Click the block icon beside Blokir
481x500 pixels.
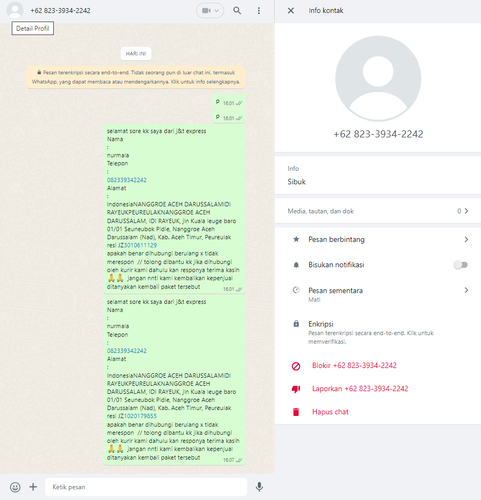296,366
